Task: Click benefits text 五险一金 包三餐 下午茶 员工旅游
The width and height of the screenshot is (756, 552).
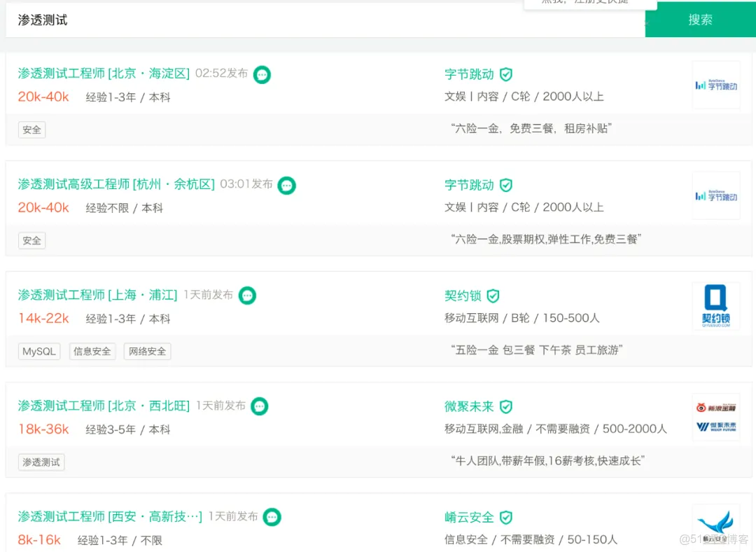Action: 537,350
